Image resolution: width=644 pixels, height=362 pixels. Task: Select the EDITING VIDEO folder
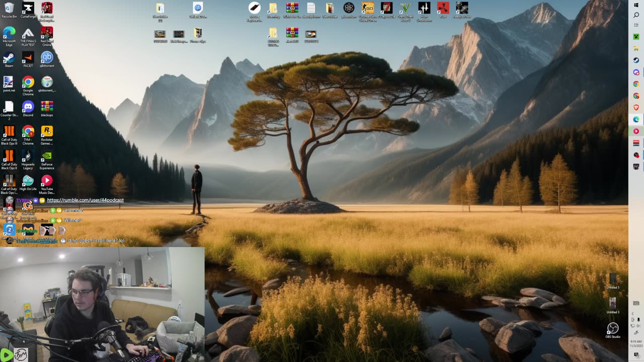273,37
